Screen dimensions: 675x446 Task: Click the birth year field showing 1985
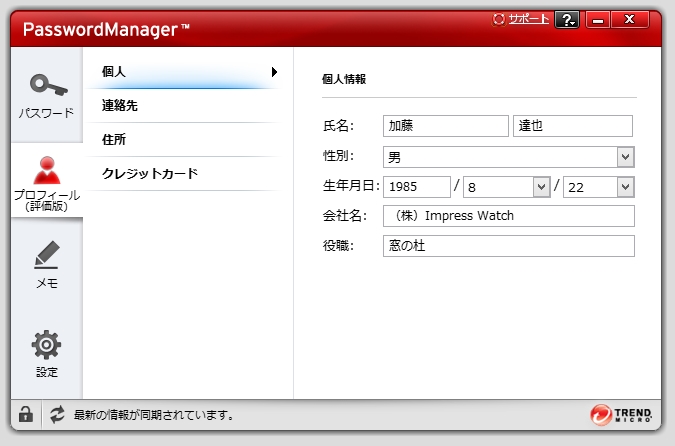click(417, 187)
